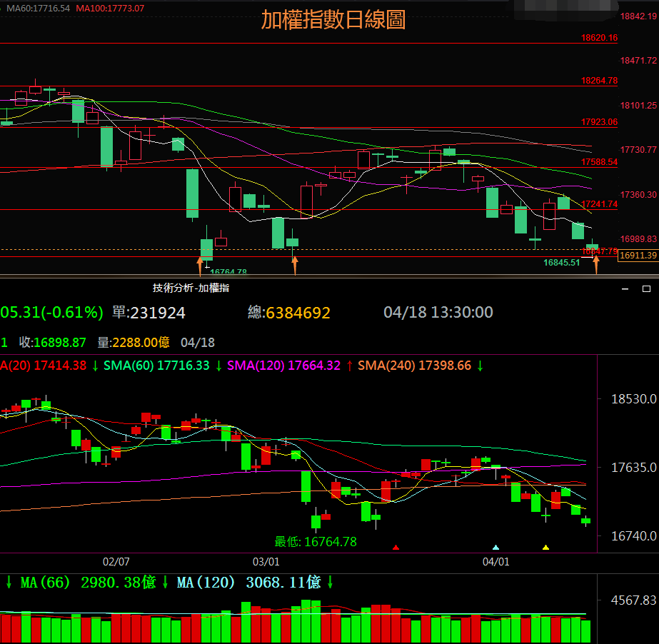Click the red up arrow after SMA(120)
The width and height of the screenshot is (659, 644).
[349, 366]
